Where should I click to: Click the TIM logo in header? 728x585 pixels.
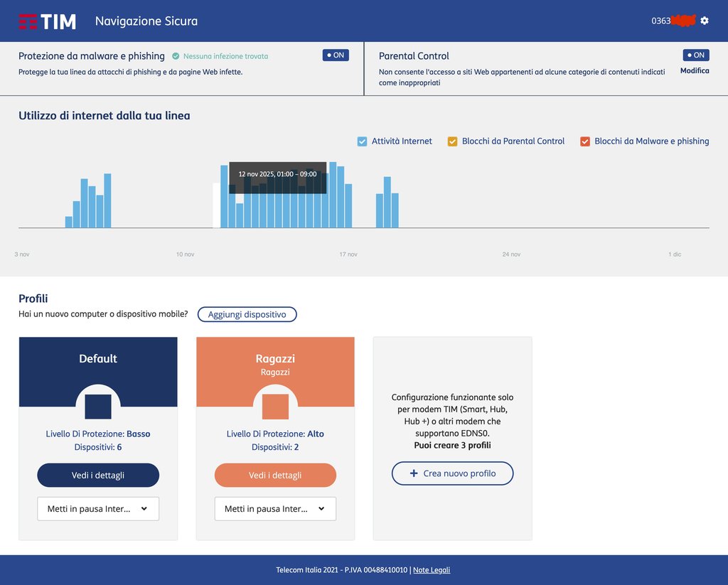coord(47,21)
